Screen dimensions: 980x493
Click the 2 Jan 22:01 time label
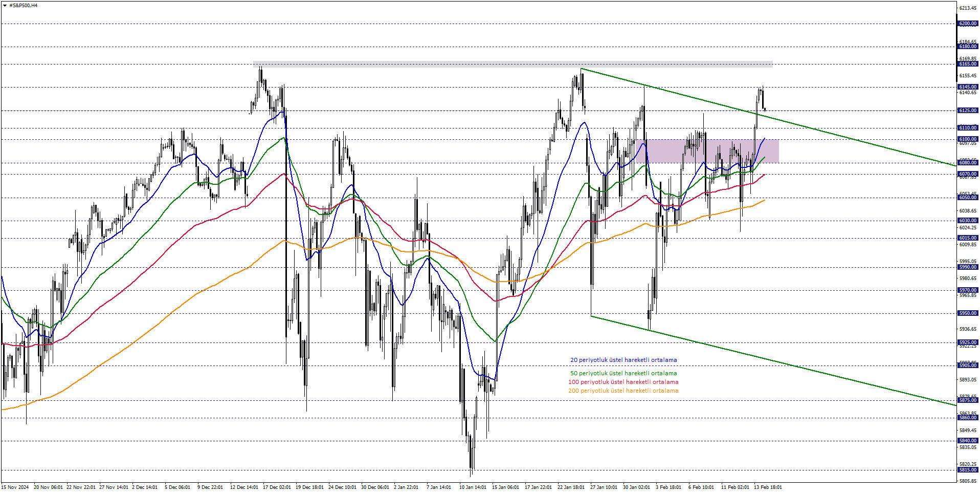pos(406,487)
